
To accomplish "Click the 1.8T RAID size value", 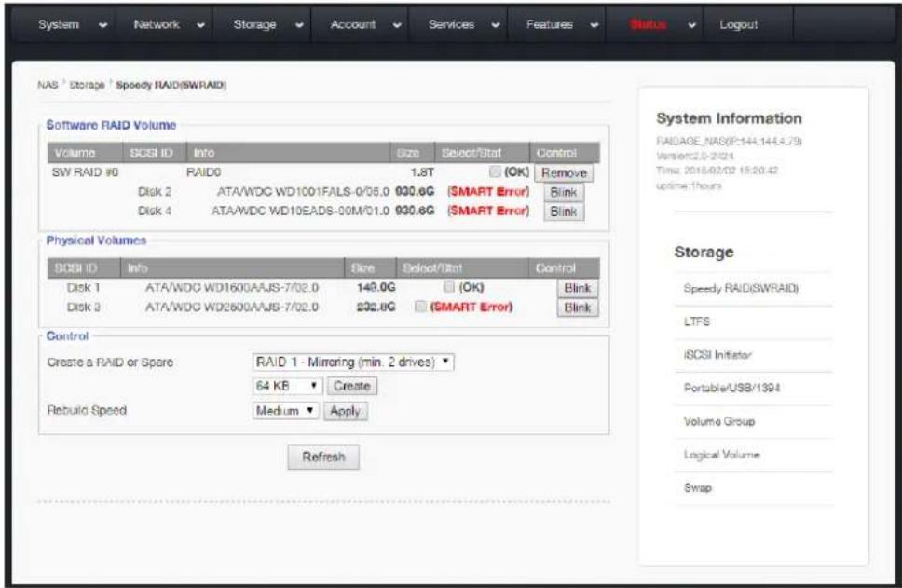I will pos(422,172).
